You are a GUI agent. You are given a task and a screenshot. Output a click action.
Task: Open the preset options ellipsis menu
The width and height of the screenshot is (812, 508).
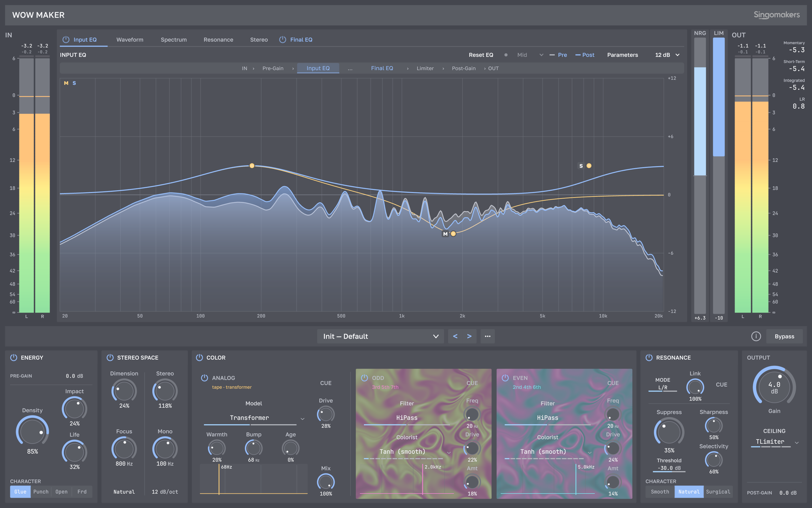point(487,336)
